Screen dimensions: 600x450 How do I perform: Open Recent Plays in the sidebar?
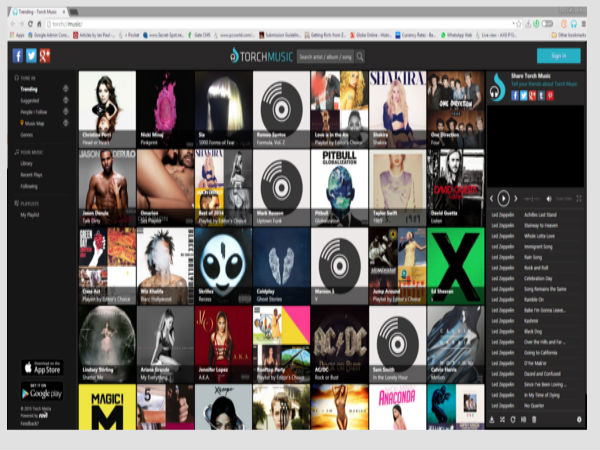tap(31, 175)
